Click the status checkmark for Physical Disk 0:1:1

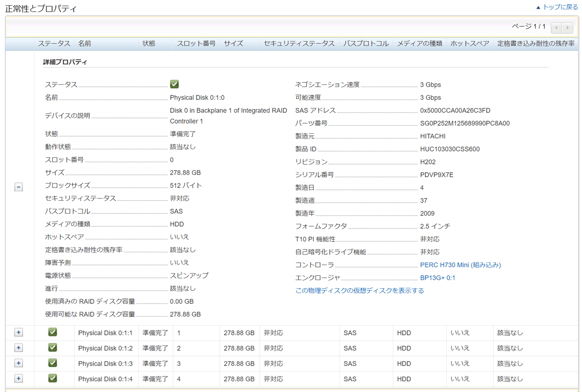pos(53,332)
